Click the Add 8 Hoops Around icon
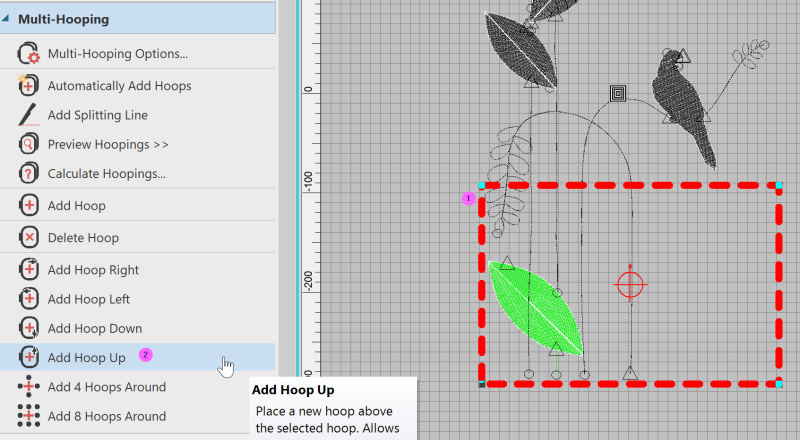The image size is (800, 440). click(x=29, y=415)
